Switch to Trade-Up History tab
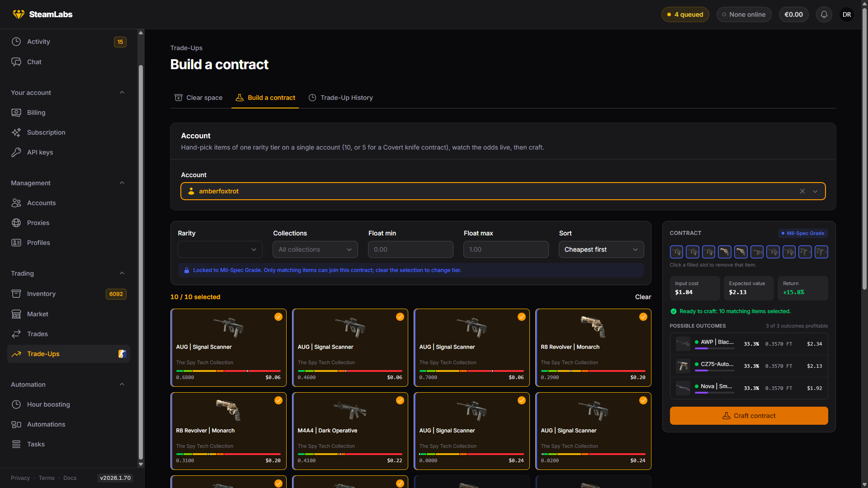 340,98
